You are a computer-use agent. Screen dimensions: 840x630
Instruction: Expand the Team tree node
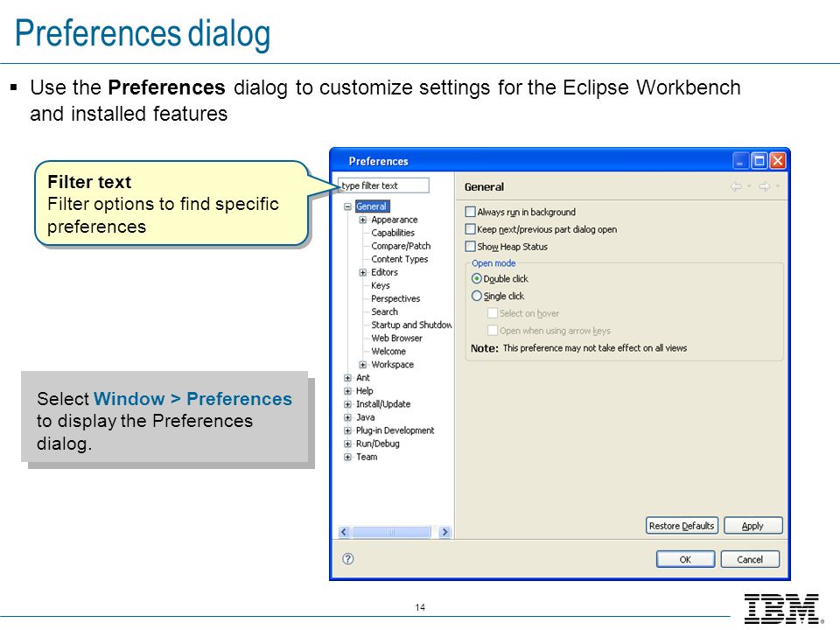click(x=347, y=457)
